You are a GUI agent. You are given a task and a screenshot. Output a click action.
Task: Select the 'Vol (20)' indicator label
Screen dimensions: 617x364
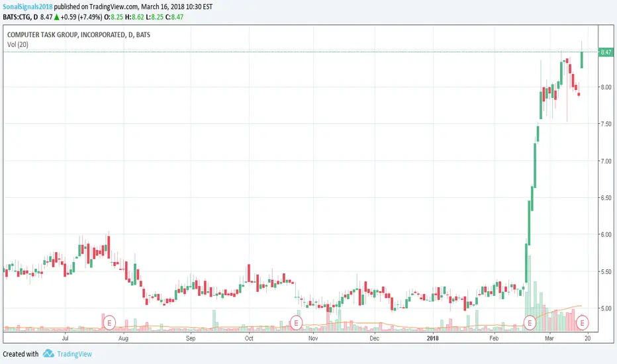(18, 44)
